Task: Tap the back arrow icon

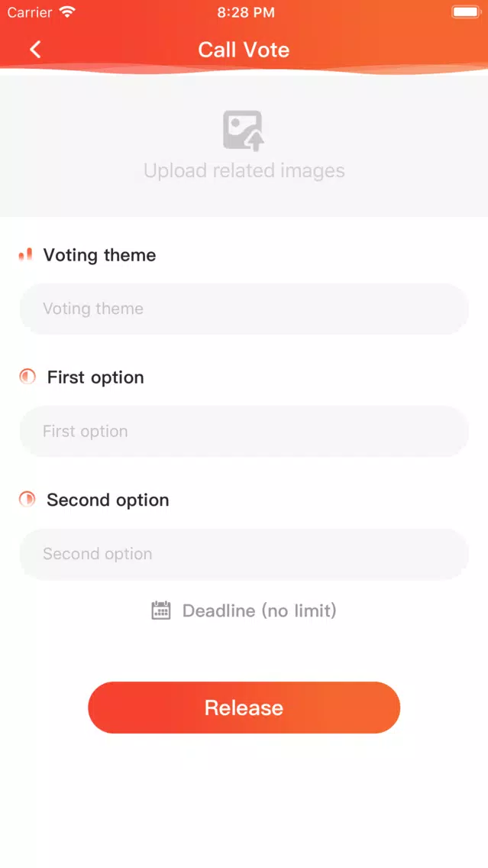Action: coord(35,50)
